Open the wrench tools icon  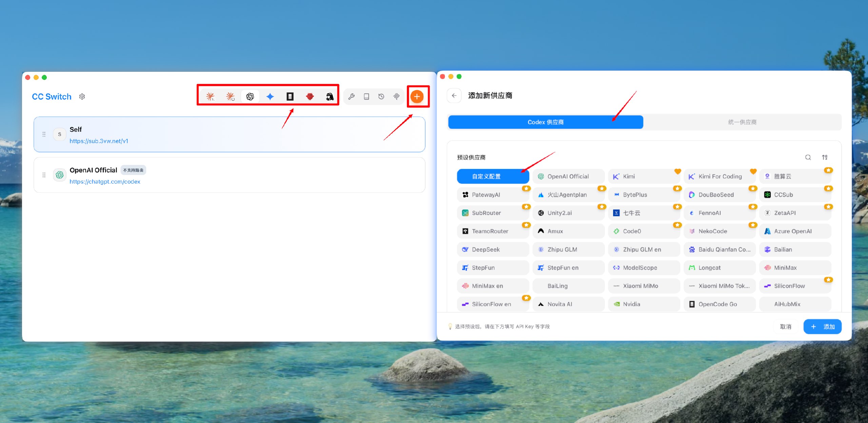352,97
